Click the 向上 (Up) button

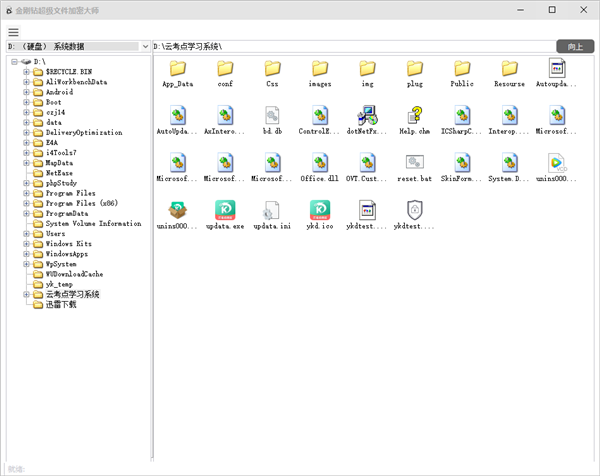[x=575, y=46]
